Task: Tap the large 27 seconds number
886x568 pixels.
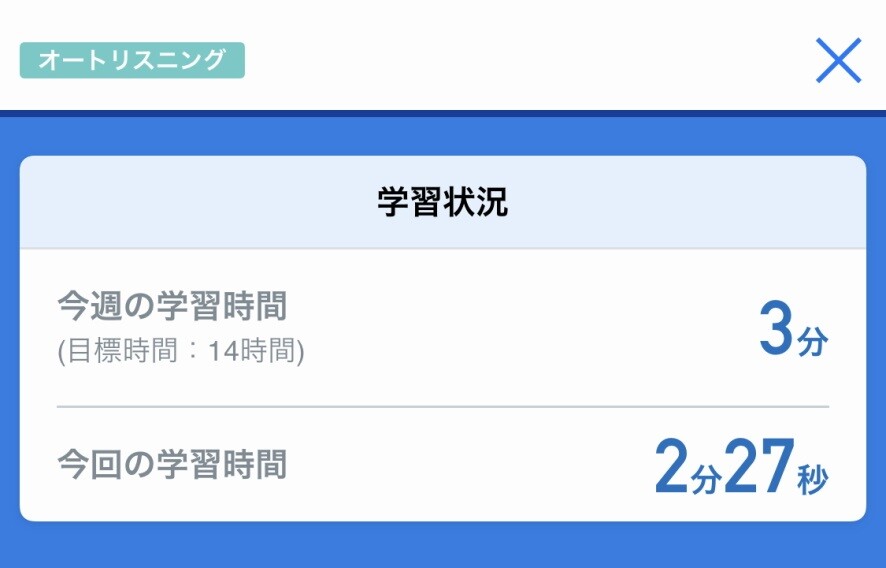Action: (x=757, y=467)
